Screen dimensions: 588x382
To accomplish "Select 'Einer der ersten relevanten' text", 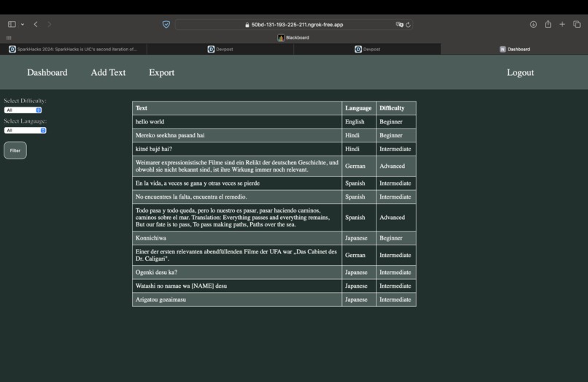I will [237, 255].
